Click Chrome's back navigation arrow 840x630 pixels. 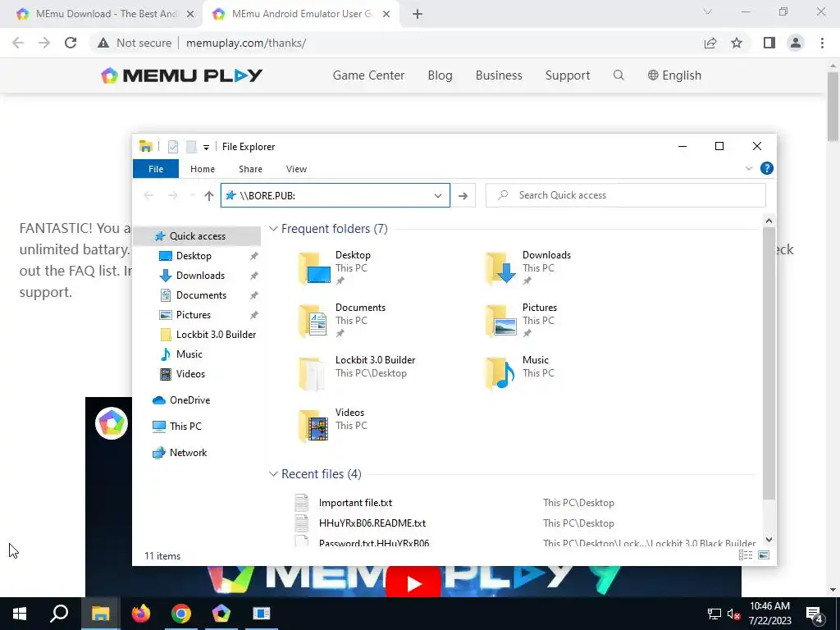[x=18, y=43]
